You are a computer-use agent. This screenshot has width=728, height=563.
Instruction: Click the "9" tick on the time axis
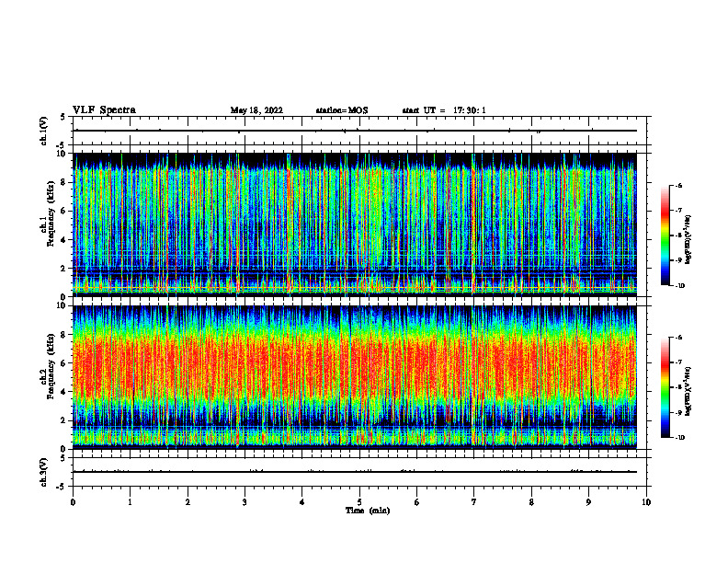pos(588,502)
